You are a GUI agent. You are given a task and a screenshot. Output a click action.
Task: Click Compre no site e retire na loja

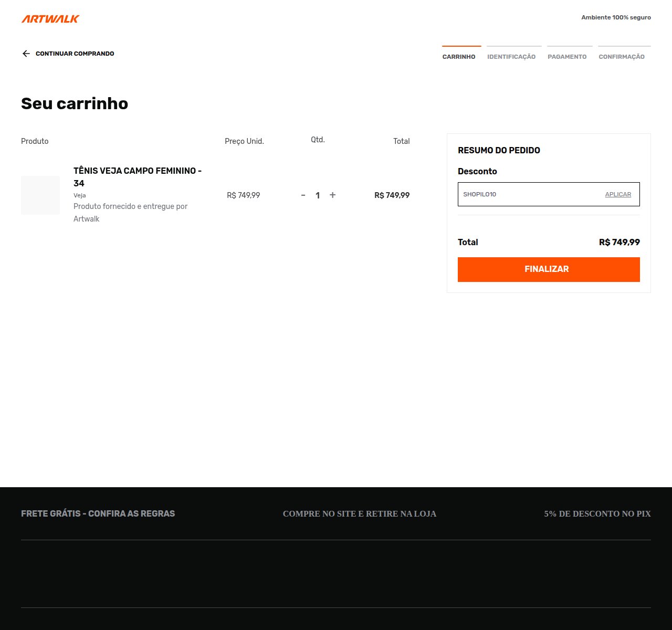tap(360, 514)
